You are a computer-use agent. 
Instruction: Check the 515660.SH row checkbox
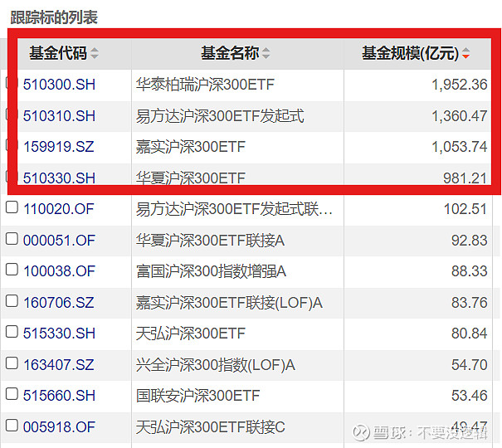point(12,394)
